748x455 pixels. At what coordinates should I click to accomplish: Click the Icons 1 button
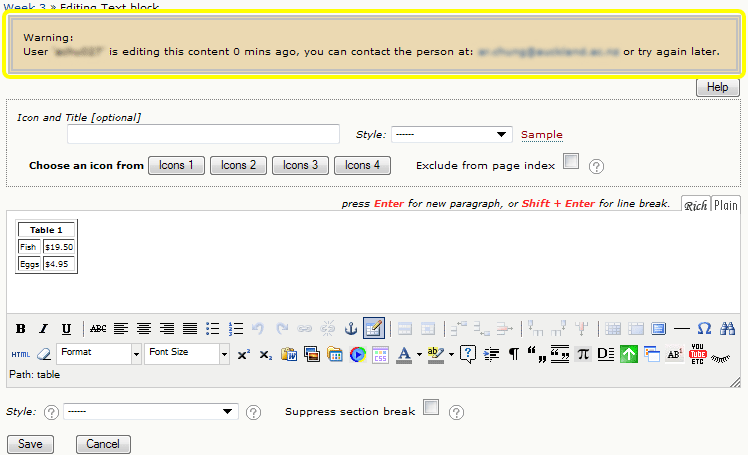coord(176,165)
